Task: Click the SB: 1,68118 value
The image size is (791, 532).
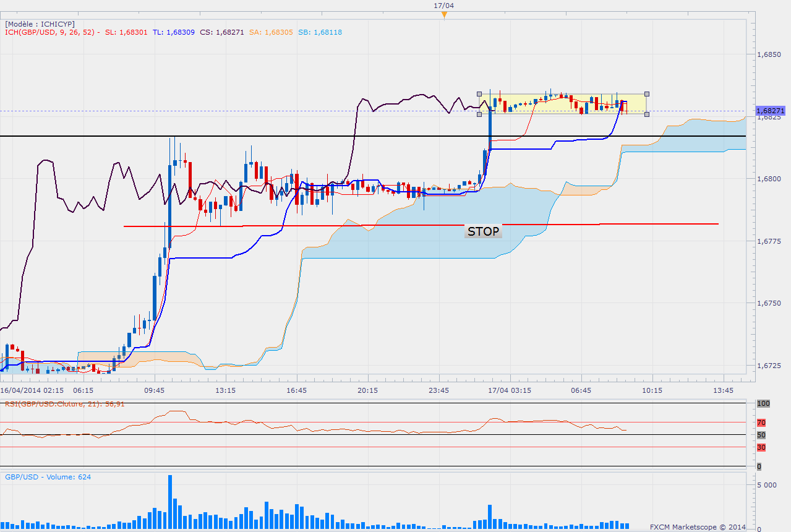Action: (319, 32)
